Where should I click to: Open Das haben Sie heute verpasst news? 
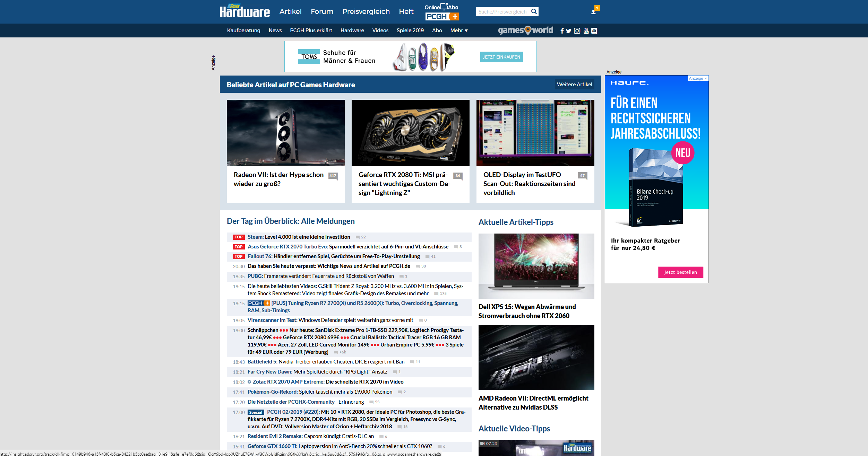329,266
